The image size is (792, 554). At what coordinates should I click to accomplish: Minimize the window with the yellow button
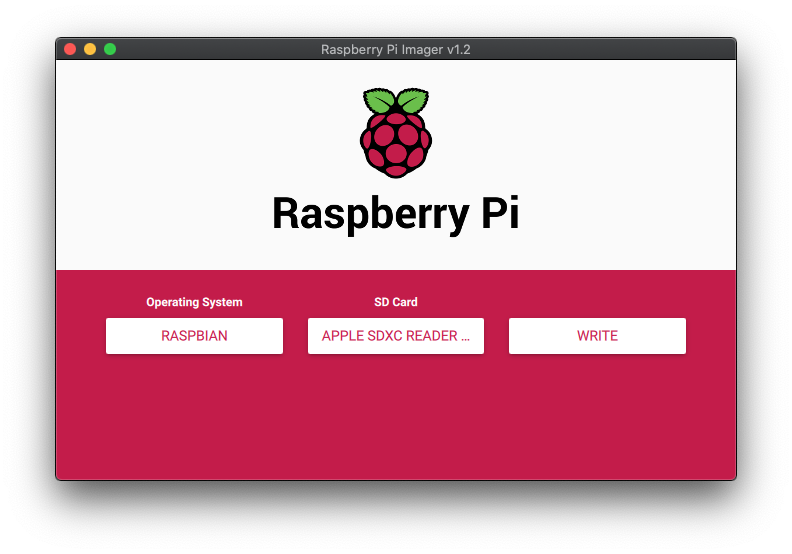point(90,49)
